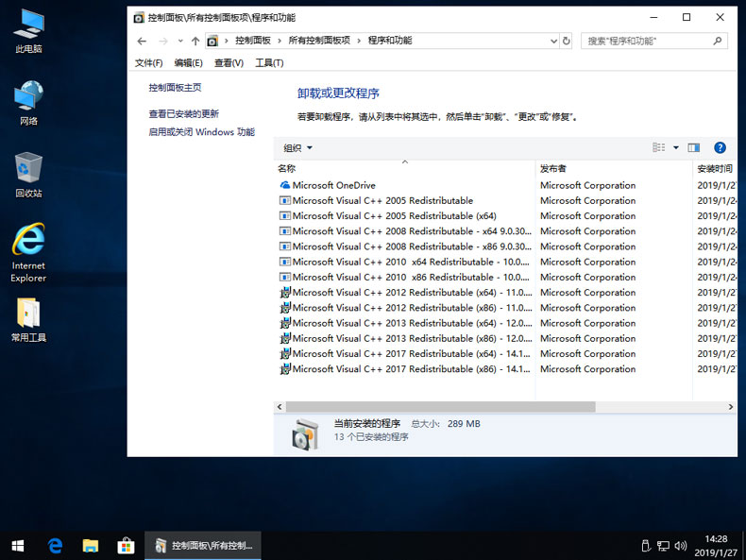This screenshot has width=746, height=560.
Task: Click the window title bar Control Panel icon
Action: 139,18
